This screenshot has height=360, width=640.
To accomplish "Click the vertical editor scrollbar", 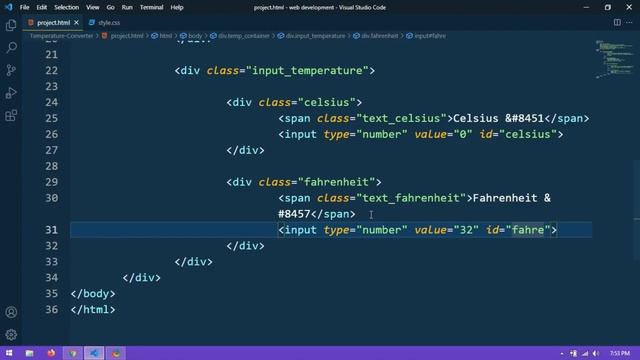I will coord(637,210).
